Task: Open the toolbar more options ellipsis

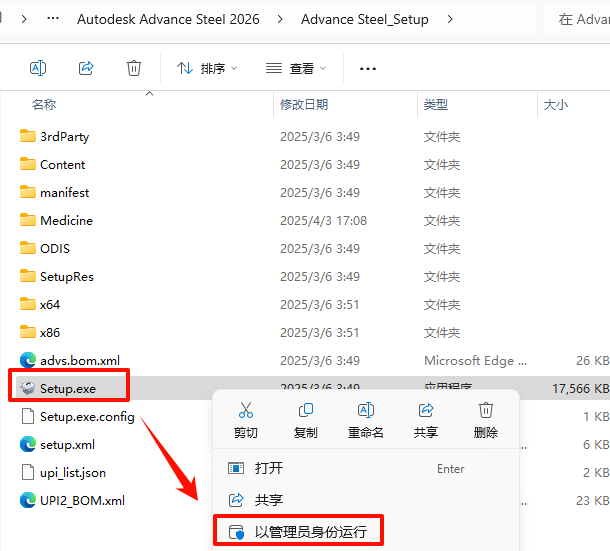Action: (x=368, y=69)
